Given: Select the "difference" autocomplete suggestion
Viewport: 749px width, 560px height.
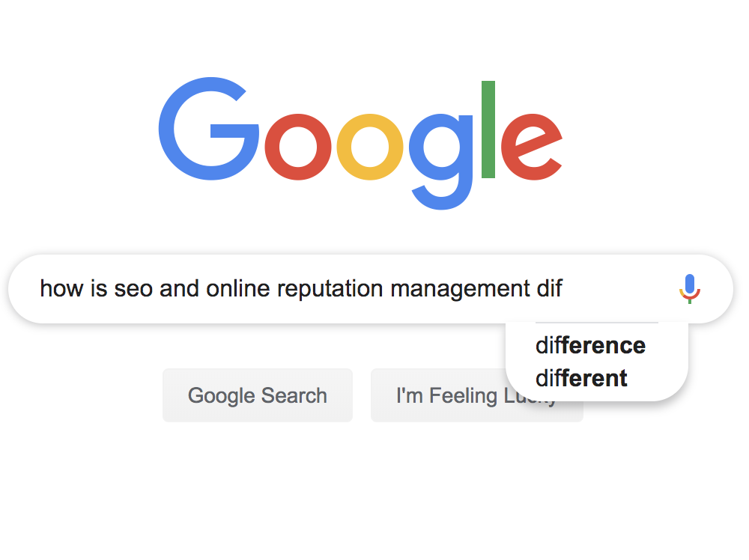Looking at the screenshot, I should pyautogui.click(x=590, y=345).
